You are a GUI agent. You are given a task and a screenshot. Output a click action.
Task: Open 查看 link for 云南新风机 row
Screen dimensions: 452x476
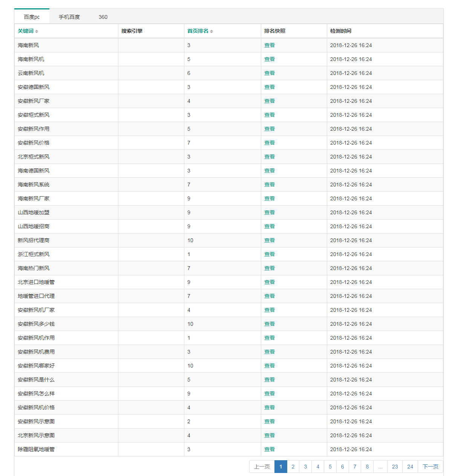269,73
